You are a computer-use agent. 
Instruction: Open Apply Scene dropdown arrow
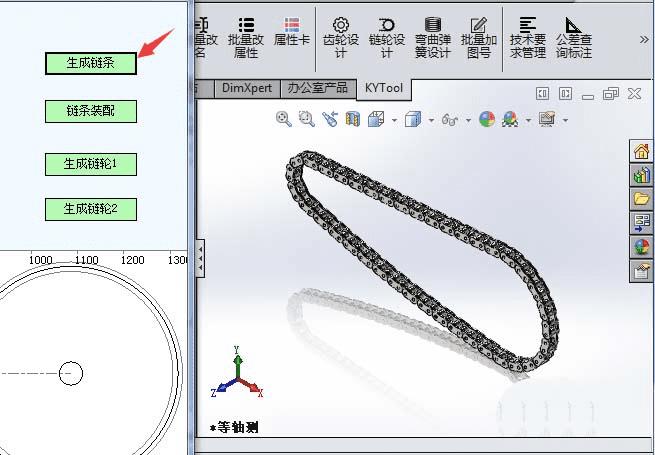pos(528,121)
